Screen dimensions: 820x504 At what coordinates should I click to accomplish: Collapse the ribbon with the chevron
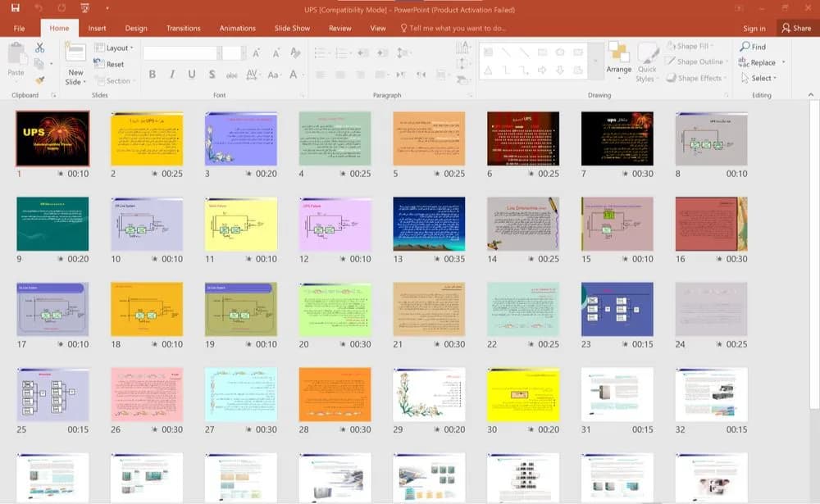point(811,94)
